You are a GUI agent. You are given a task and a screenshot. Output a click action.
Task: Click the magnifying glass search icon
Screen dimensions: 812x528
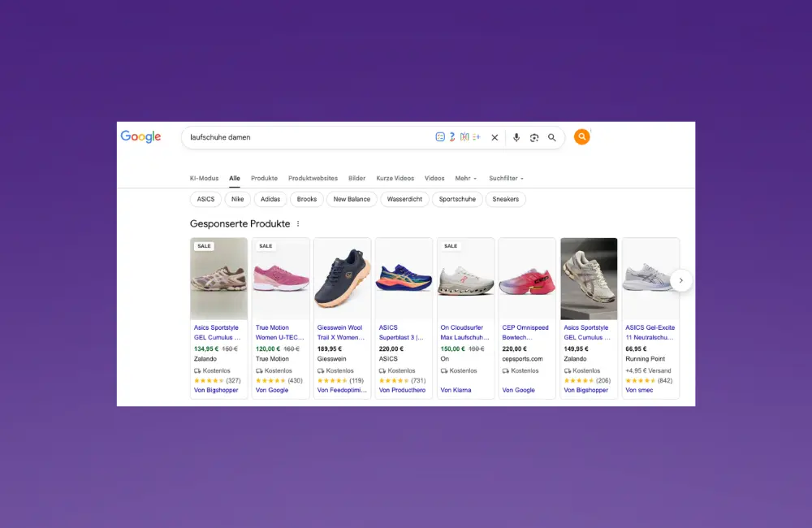coord(552,137)
